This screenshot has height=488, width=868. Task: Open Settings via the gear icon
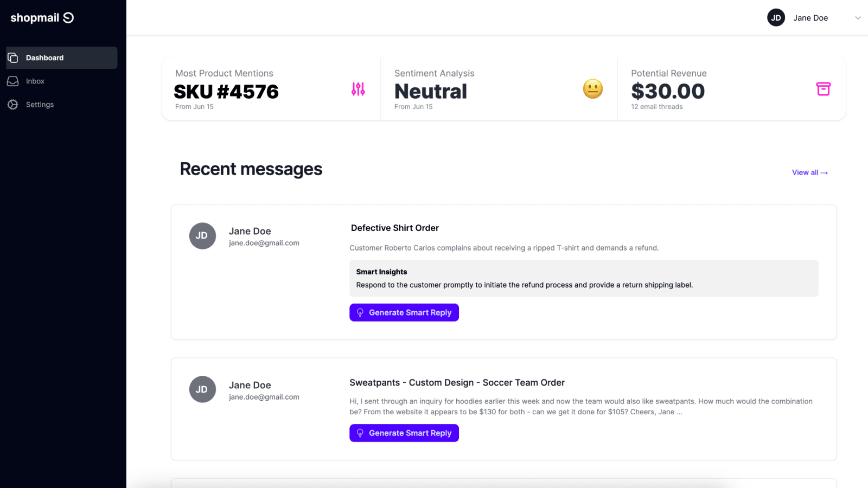pos(12,104)
